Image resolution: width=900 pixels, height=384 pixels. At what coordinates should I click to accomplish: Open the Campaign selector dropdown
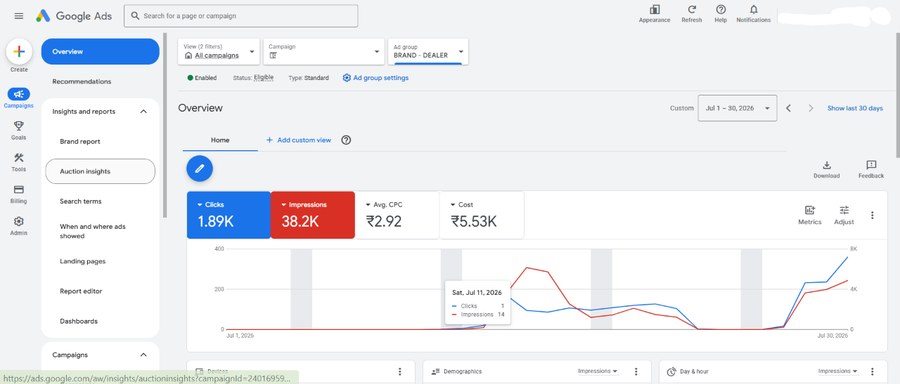(x=324, y=52)
